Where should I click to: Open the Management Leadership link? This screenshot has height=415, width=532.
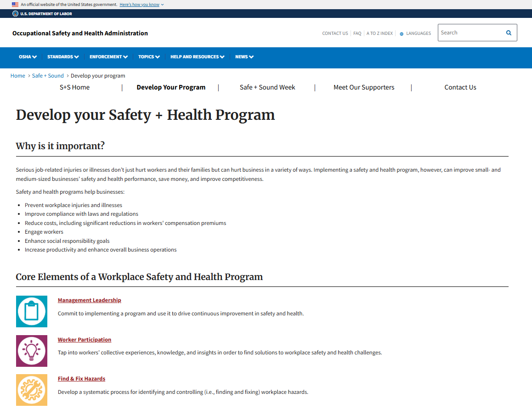(89, 300)
